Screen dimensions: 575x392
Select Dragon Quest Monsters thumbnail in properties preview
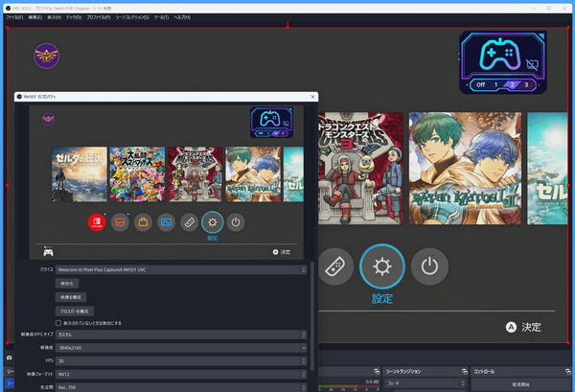click(195, 174)
